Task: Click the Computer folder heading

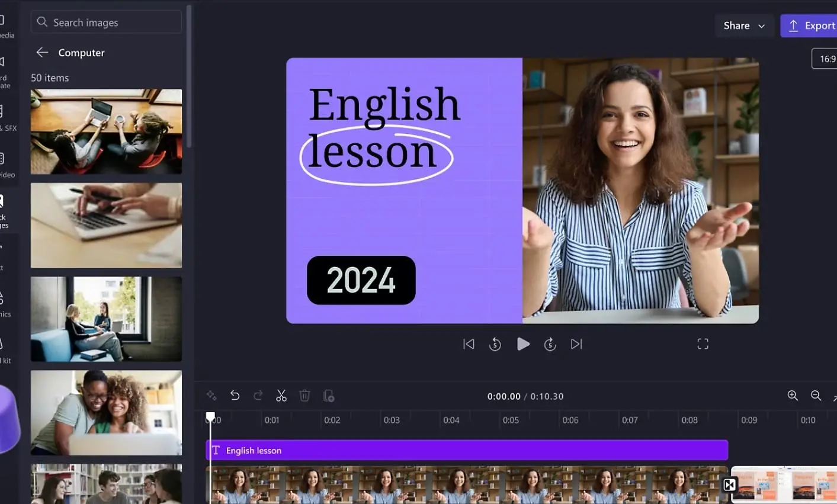Action: pyautogui.click(x=81, y=52)
